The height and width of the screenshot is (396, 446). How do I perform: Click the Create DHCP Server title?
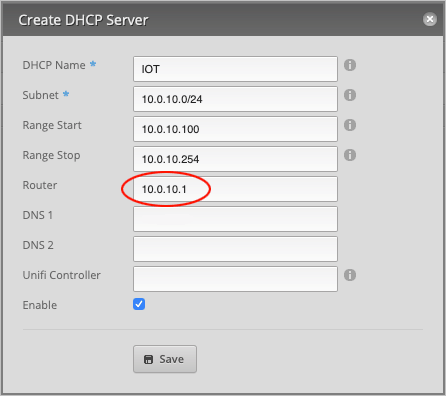pos(83,20)
